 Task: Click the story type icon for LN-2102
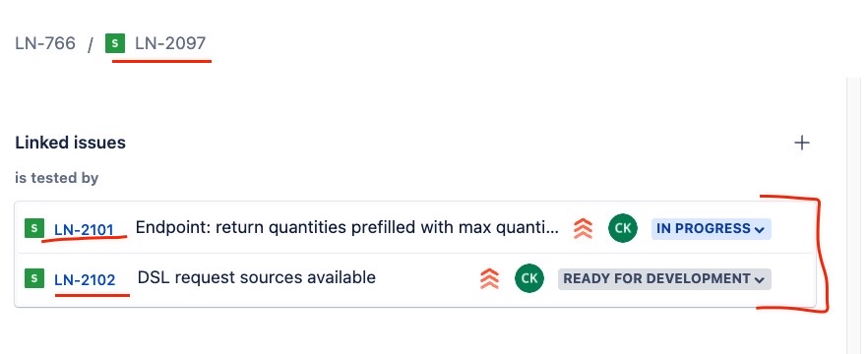(34, 278)
